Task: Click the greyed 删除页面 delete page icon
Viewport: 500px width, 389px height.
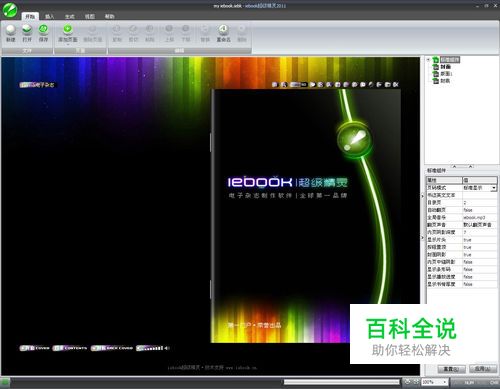Action: pyautogui.click(x=92, y=29)
